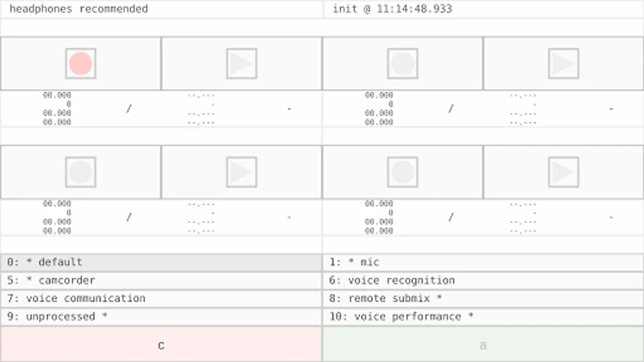Play the second top-left audio slot
This screenshot has height=362, width=644.
pos(241,63)
